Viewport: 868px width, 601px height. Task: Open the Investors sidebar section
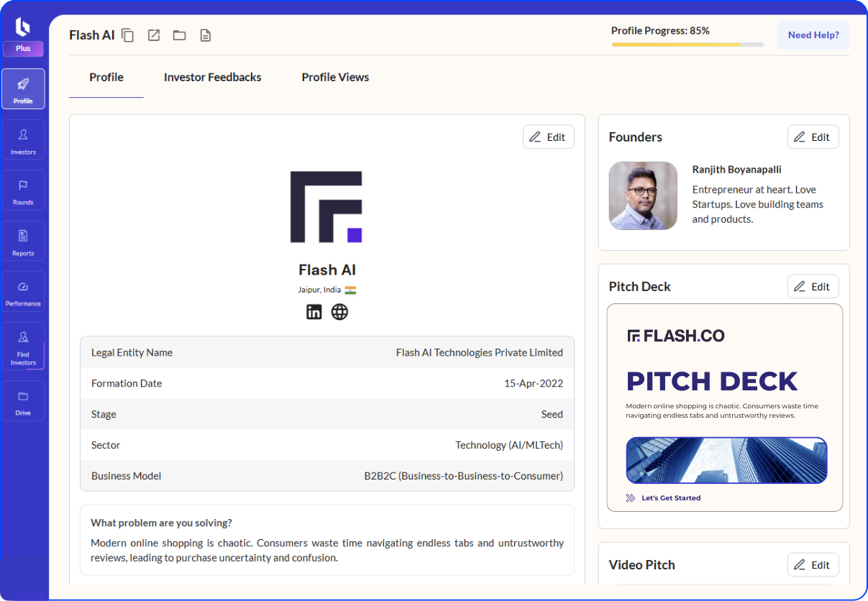click(x=23, y=140)
